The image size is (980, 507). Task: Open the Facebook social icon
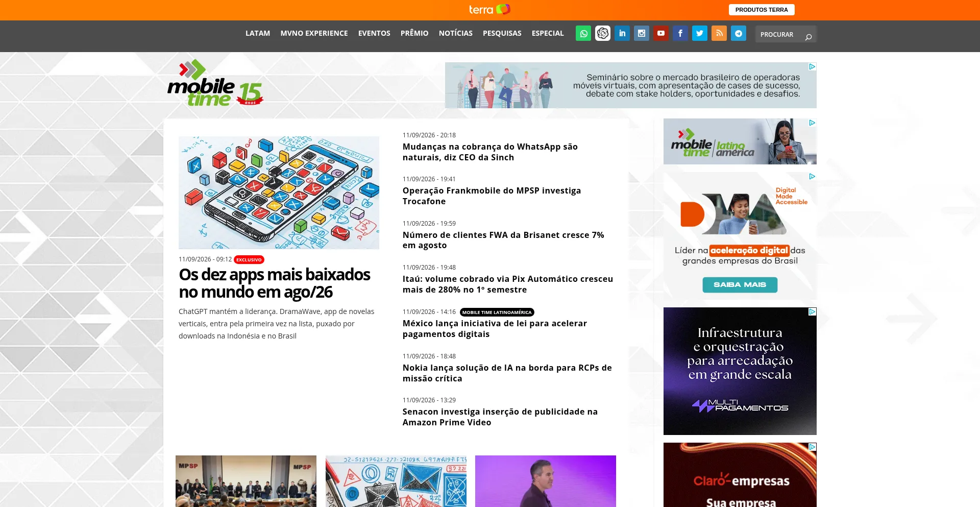click(680, 34)
